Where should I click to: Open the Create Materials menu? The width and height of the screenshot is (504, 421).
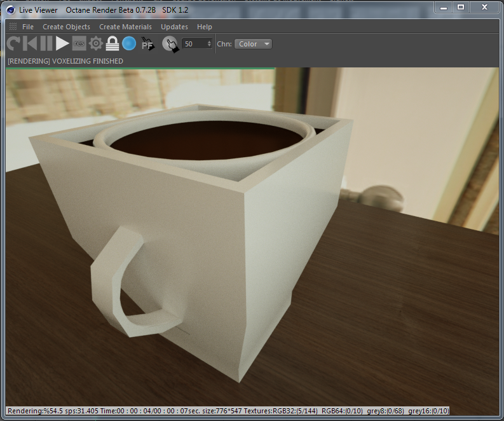(x=125, y=27)
